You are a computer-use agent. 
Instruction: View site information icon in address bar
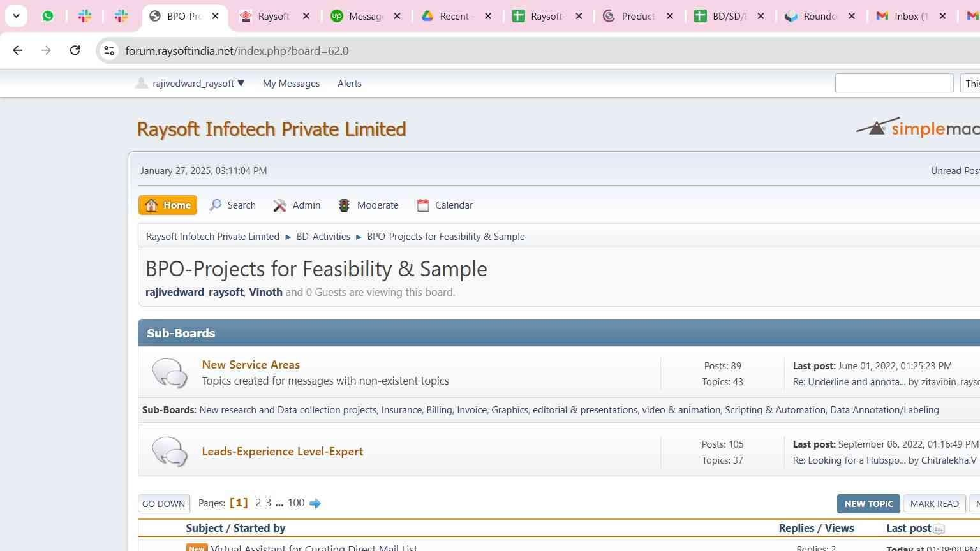(x=109, y=50)
